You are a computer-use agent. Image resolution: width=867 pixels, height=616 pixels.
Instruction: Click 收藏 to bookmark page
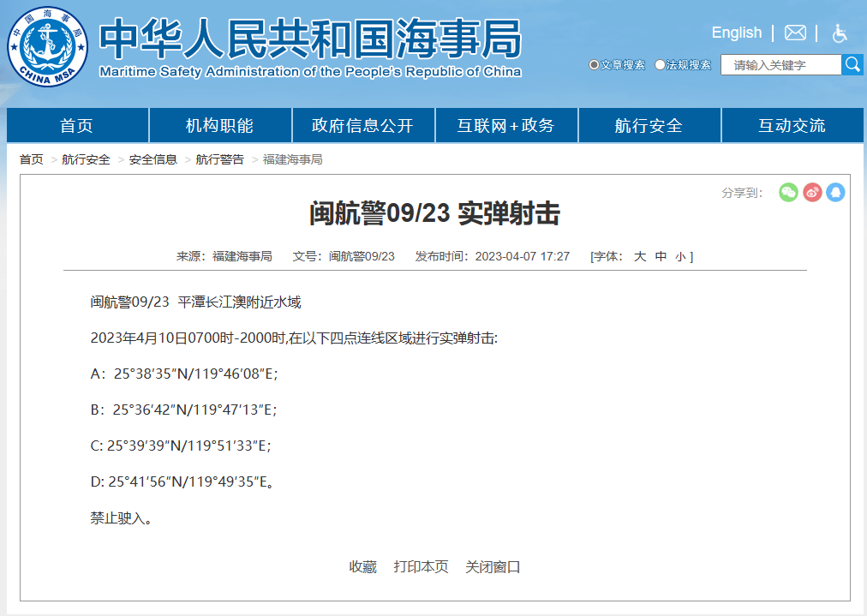click(362, 567)
